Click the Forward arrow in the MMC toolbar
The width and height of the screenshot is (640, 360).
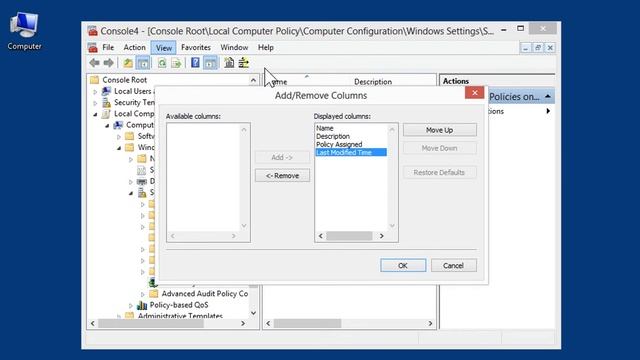tap(108, 63)
